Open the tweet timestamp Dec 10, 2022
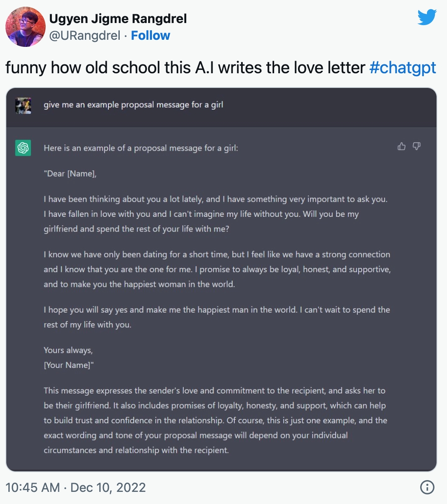The image size is (447, 504). [x=74, y=487]
